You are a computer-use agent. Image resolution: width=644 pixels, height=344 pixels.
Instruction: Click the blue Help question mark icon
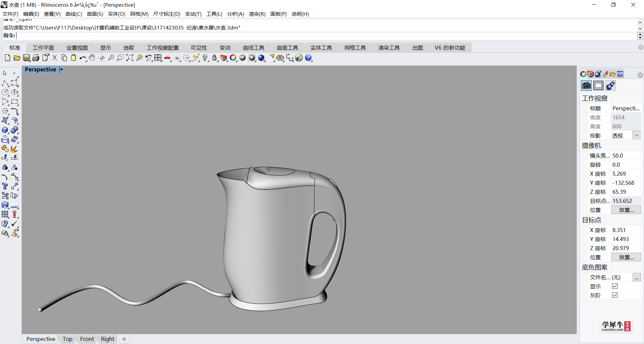tap(309, 58)
